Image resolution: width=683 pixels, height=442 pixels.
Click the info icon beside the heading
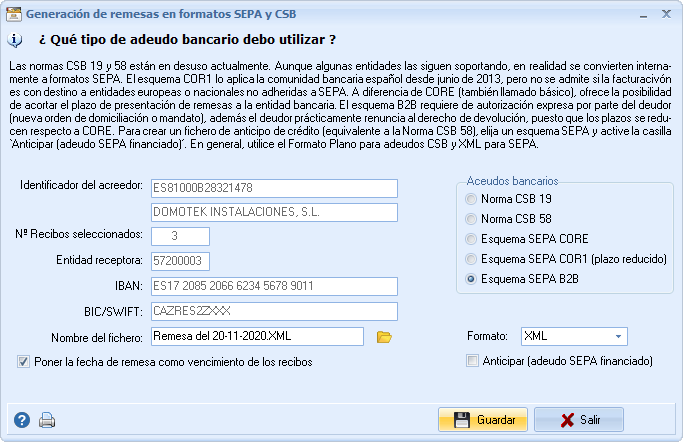click(15, 40)
